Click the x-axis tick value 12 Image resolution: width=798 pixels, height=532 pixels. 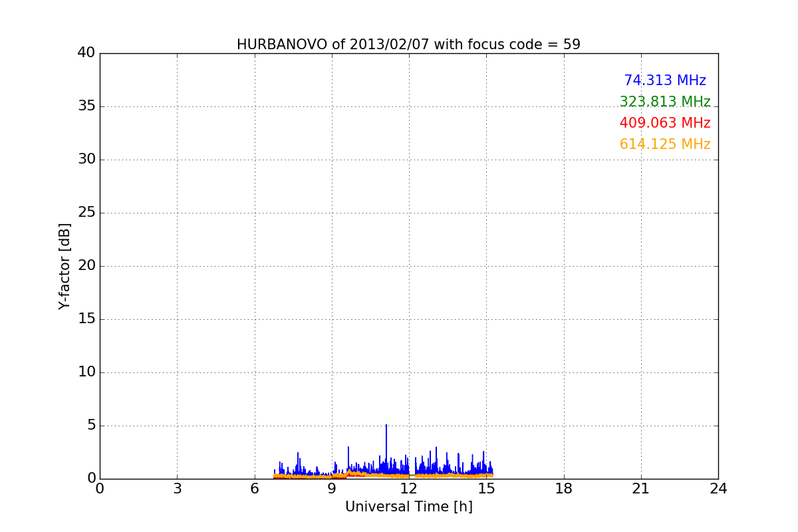click(x=409, y=489)
